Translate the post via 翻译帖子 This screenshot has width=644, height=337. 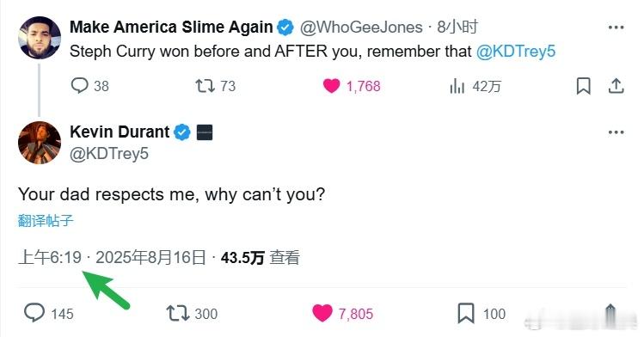tap(46, 220)
